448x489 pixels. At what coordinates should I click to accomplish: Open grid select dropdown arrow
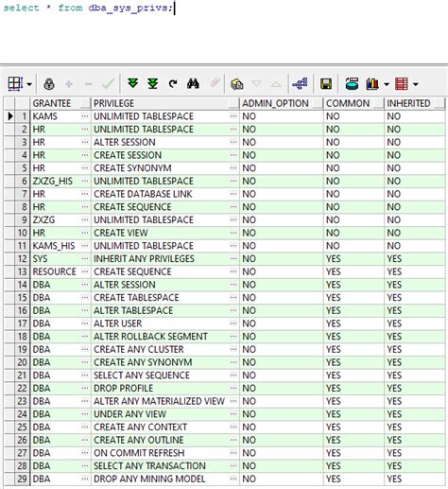point(29,84)
